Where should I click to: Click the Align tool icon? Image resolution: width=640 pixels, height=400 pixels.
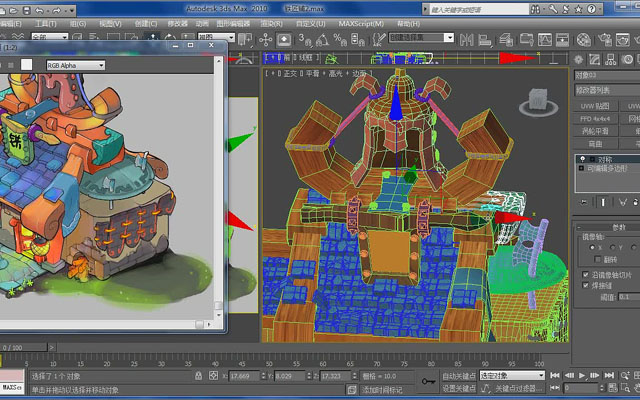coord(485,40)
